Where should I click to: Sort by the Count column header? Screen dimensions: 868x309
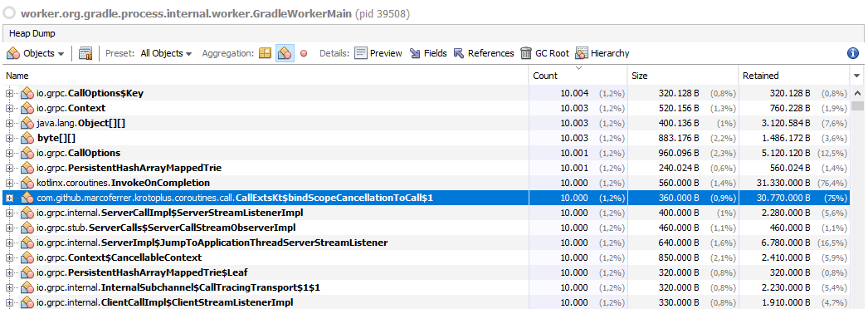(578, 76)
